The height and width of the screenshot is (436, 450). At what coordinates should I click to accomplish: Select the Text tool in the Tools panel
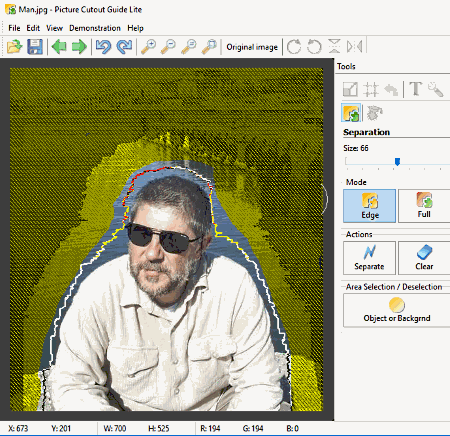coord(416,89)
